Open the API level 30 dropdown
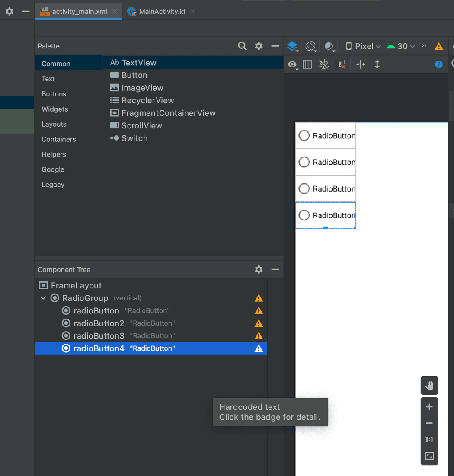The height and width of the screenshot is (476, 454). tap(401, 46)
